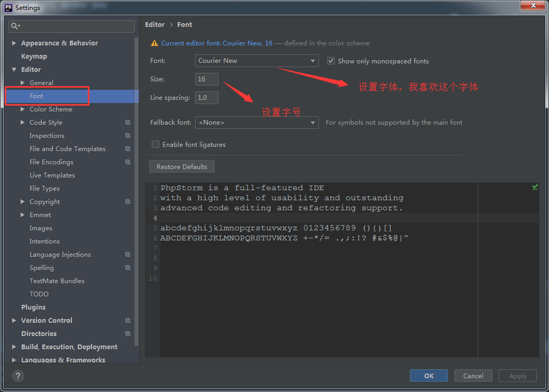
Task: Focus the settings search box
Action: (72, 26)
